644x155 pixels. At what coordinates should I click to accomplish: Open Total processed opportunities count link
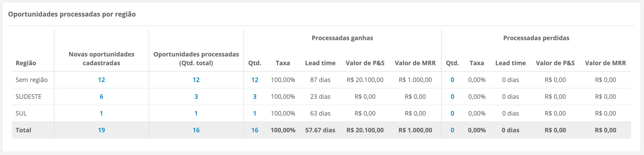pyautogui.click(x=196, y=130)
